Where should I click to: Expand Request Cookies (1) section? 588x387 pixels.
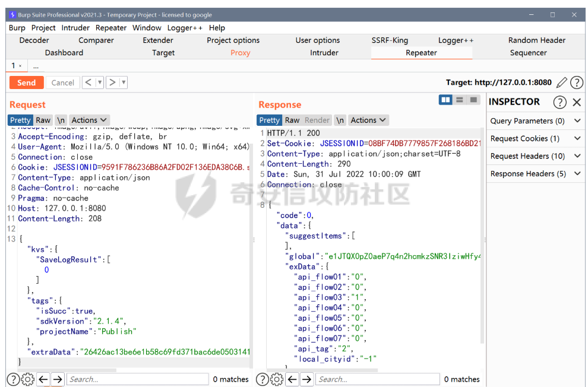(x=536, y=138)
